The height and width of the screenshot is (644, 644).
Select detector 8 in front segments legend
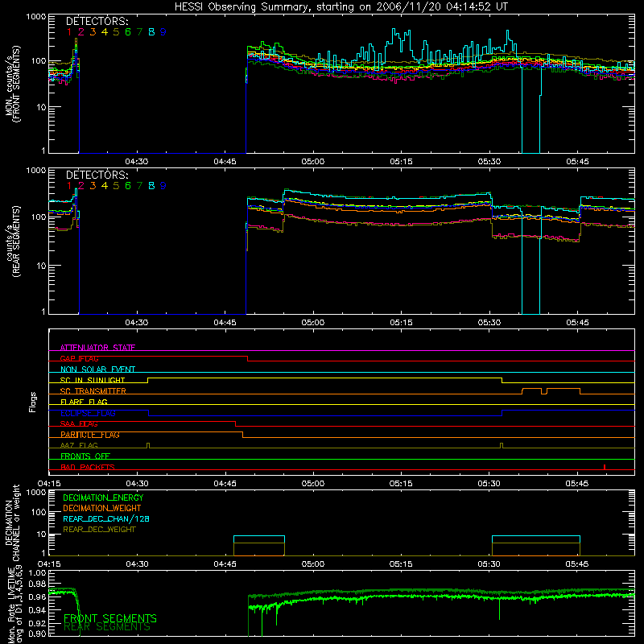[151, 32]
